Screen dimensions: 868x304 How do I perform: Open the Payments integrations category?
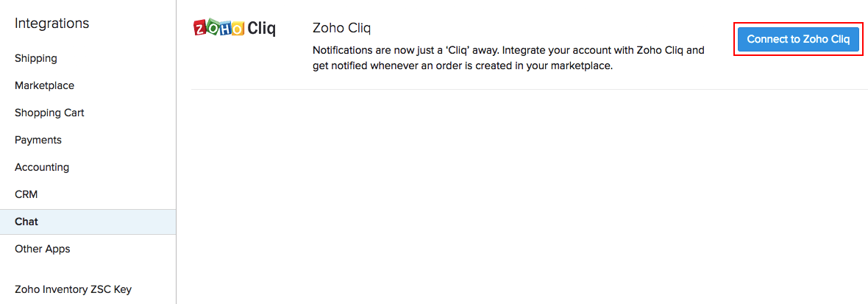tap(38, 140)
